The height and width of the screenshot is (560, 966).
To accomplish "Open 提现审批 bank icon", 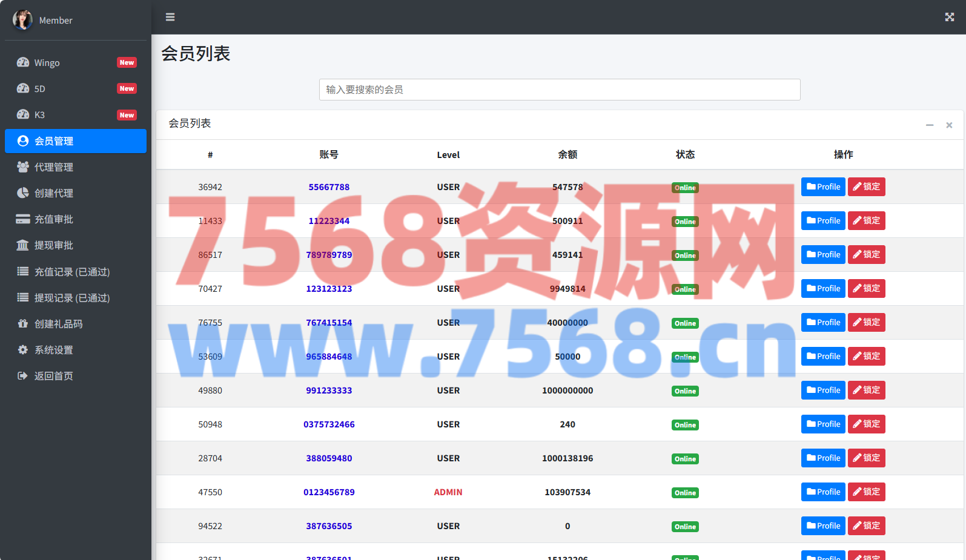I will (23, 245).
